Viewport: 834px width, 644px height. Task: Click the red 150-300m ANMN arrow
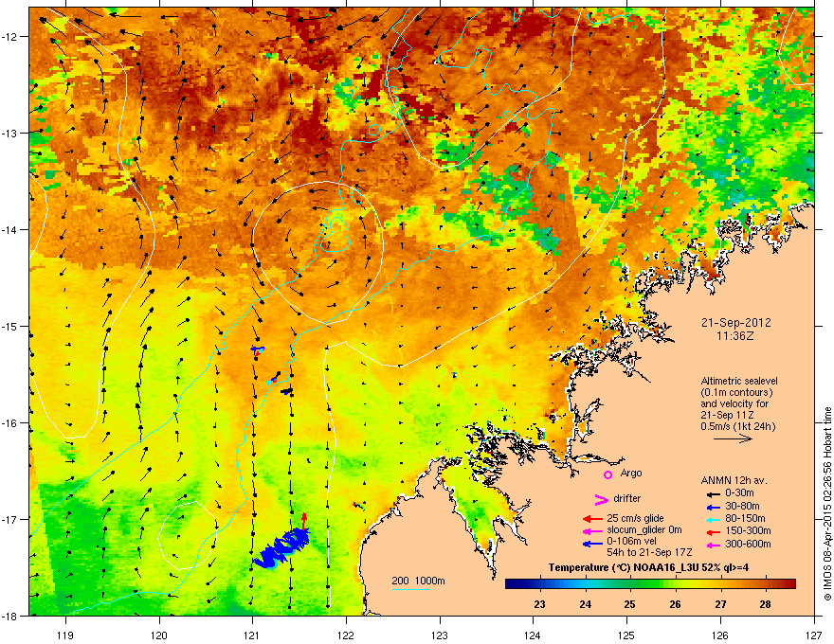[x=713, y=530]
